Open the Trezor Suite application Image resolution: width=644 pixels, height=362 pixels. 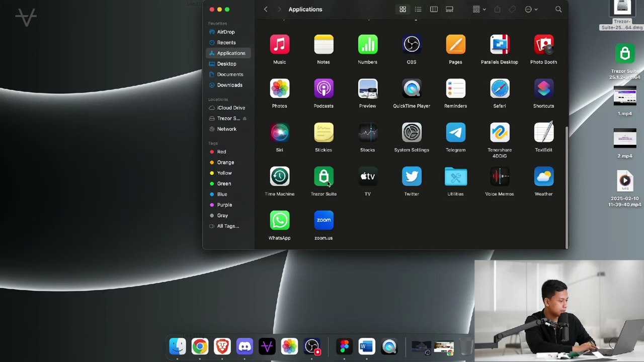pyautogui.click(x=324, y=177)
